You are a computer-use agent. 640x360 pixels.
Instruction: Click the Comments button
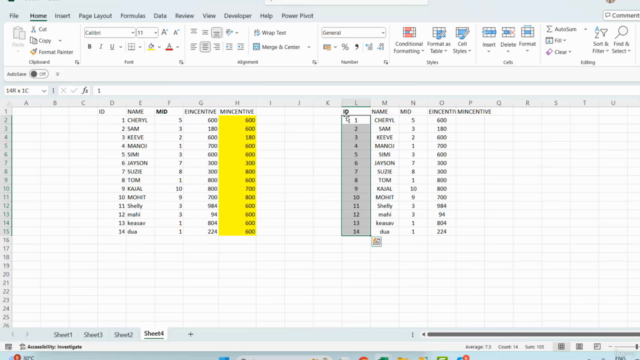tap(622, 15)
